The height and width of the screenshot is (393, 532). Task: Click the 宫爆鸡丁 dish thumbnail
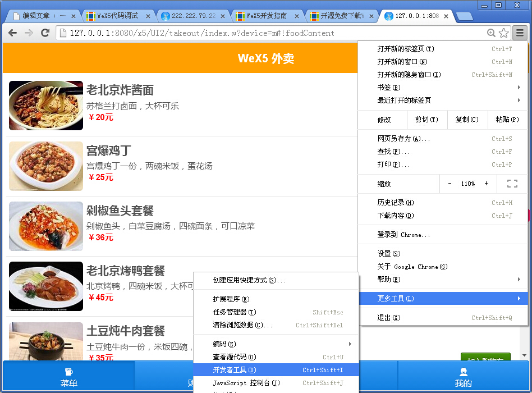point(45,165)
